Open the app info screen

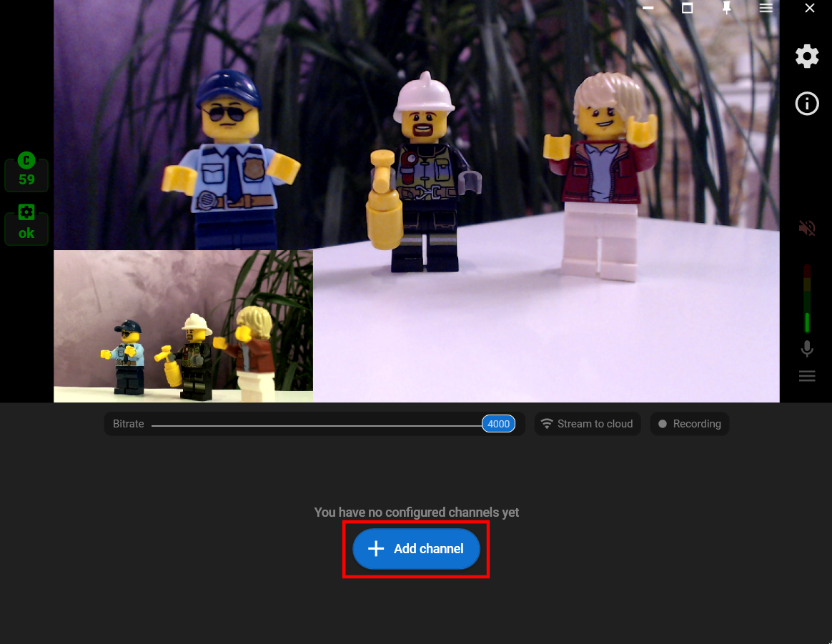tap(807, 104)
